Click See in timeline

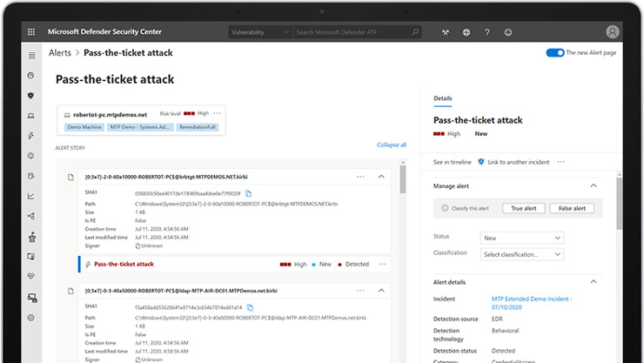pyautogui.click(x=453, y=162)
